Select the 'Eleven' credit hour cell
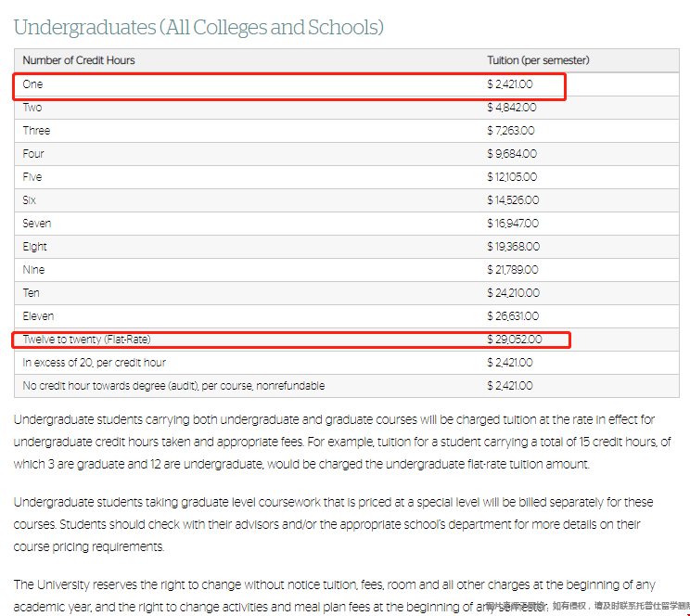Image resolution: width=690 pixels, height=616 pixels. (38, 316)
